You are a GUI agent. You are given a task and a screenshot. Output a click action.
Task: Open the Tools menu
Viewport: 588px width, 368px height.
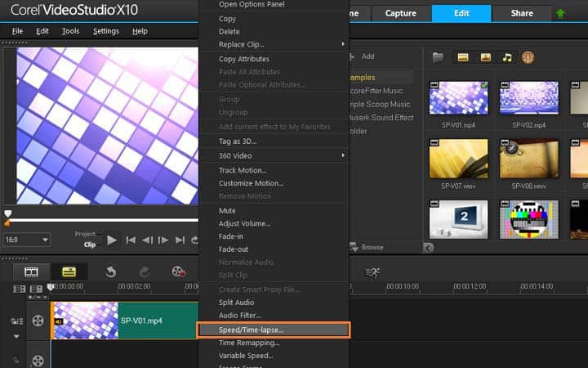(x=70, y=31)
